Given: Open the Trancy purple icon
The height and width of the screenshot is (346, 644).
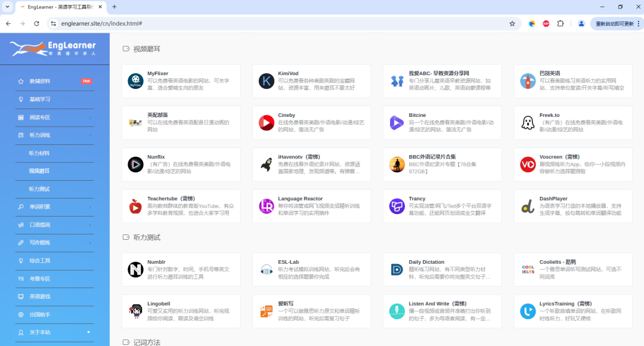Looking at the screenshot, I should click(397, 206).
